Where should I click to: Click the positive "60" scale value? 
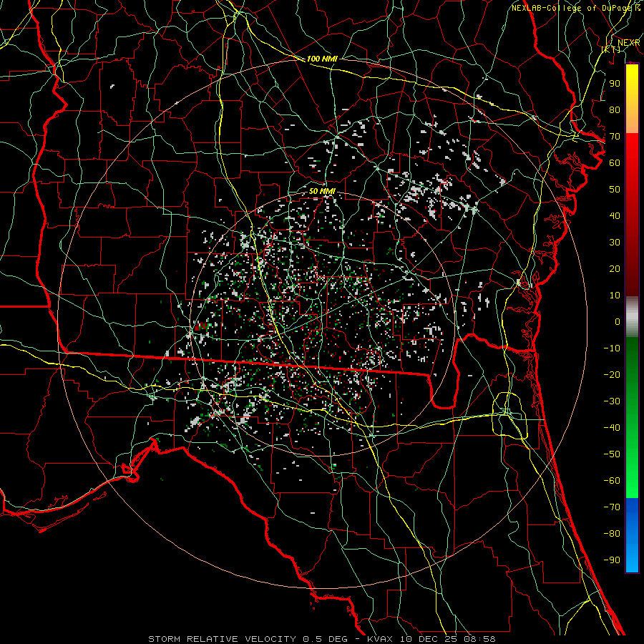click(615, 162)
